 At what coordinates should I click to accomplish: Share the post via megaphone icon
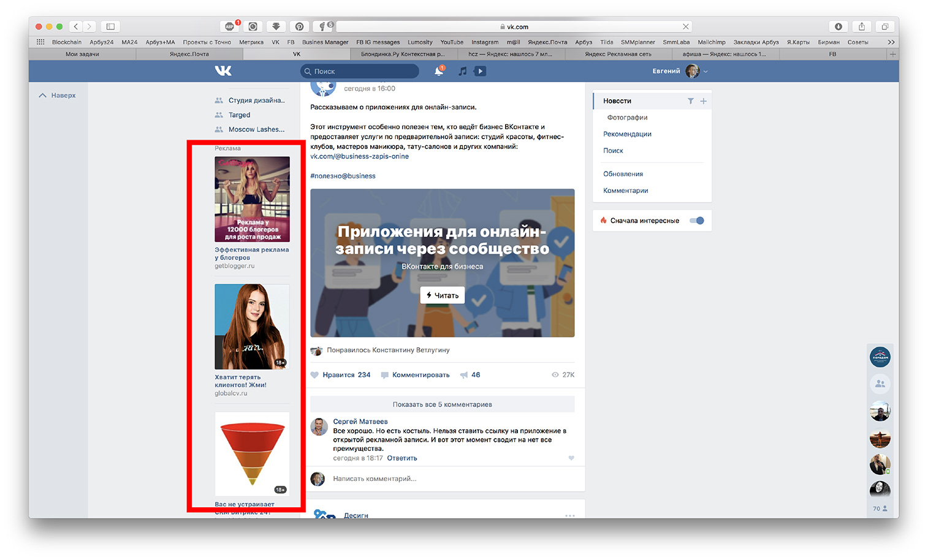coord(464,375)
